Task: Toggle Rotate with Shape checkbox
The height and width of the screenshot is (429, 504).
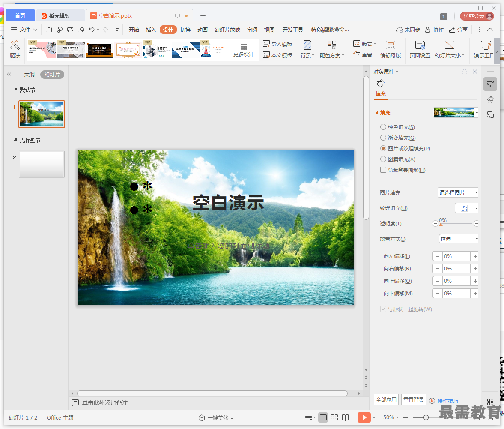Action: click(383, 309)
